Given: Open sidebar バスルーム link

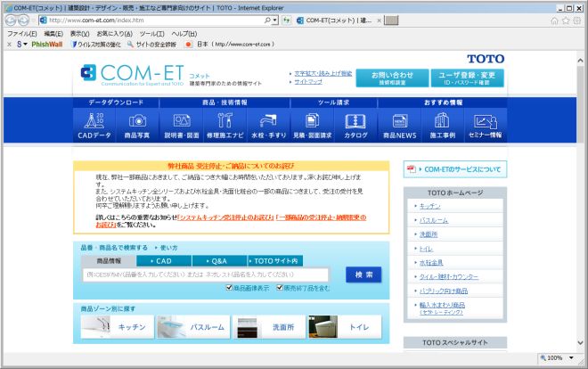Looking at the screenshot, I should [434, 220].
